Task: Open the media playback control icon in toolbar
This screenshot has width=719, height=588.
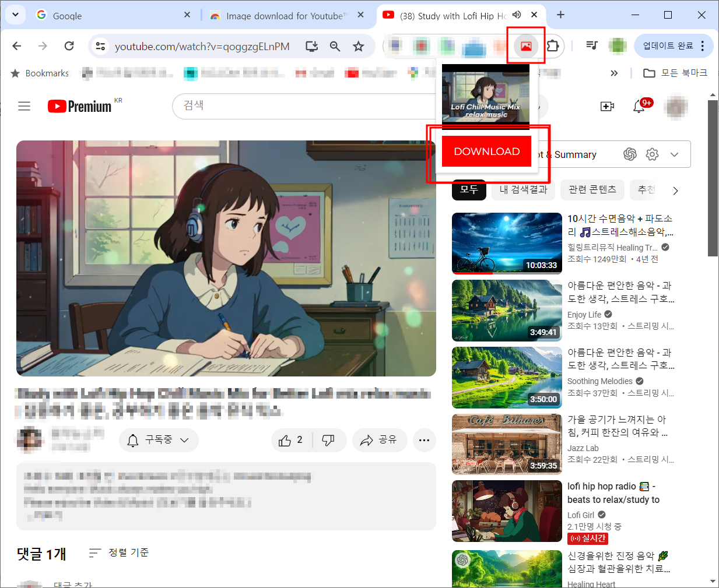Action: (x=591, y=44)
